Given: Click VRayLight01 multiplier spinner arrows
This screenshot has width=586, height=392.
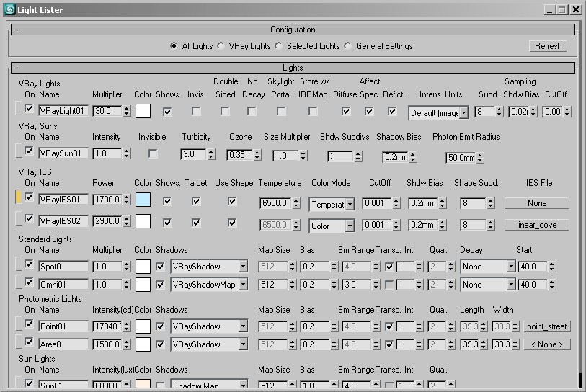Looking at the screenshot, I should coord(127,111).
